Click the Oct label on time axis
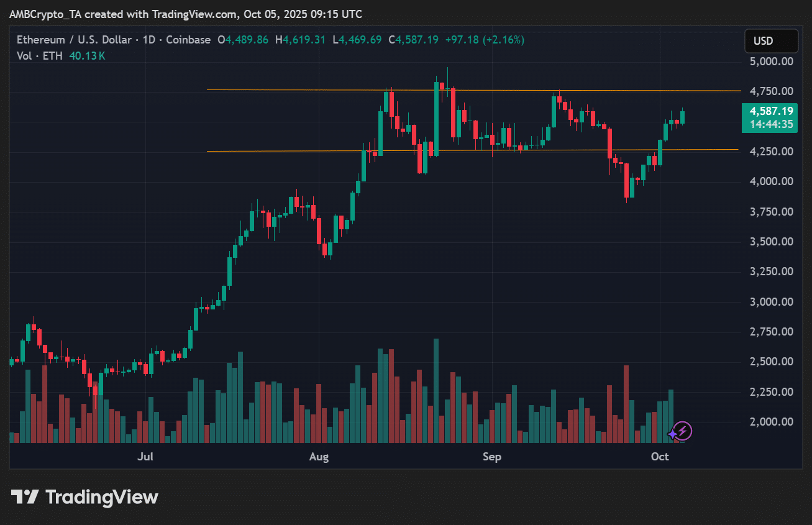This screenshot has width=812, height=525. click(660, 457)
